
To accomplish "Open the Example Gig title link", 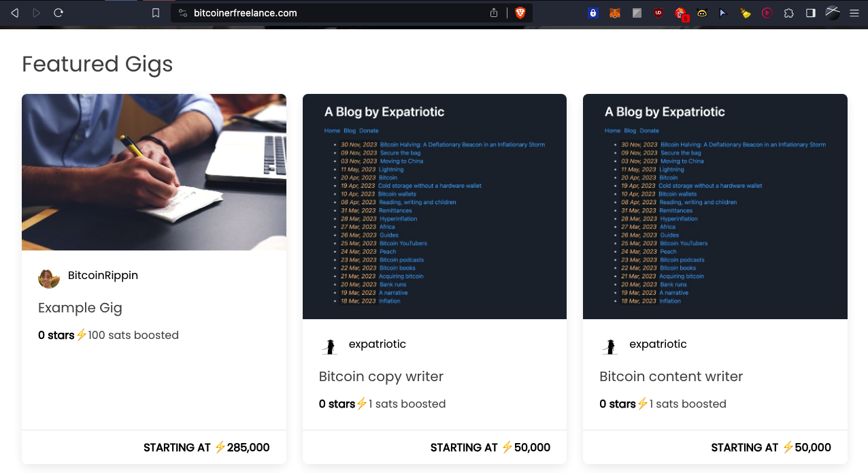I will click(80, 308).
